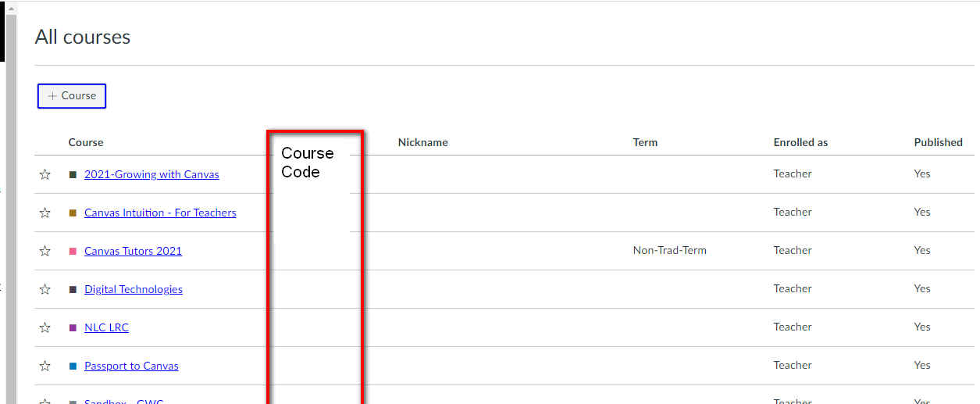This screenshot has height=404, width=980.
Task: Toggle favorite star for Canvas Tutors 2021
Action: point(45,251)
